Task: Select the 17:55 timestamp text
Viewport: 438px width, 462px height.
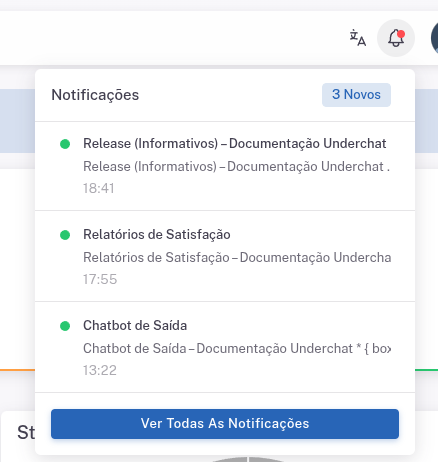Action: click(100, 279)
